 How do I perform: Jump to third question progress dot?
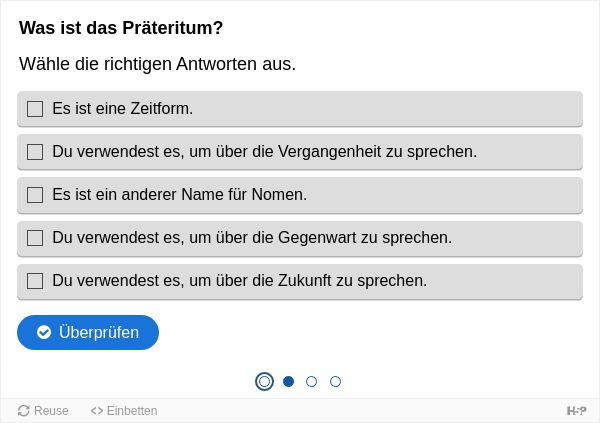311,381
